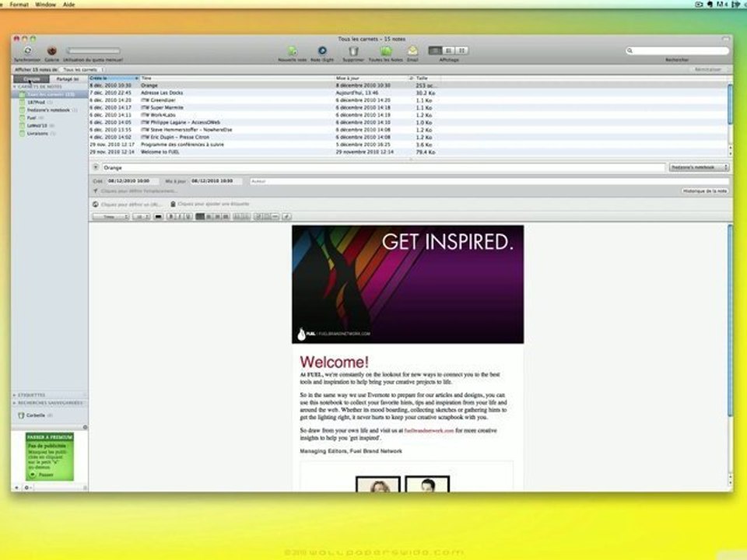
Task: Select the rightmost Affichage view button
Action: pyautogui.click(x=461, y=51)
